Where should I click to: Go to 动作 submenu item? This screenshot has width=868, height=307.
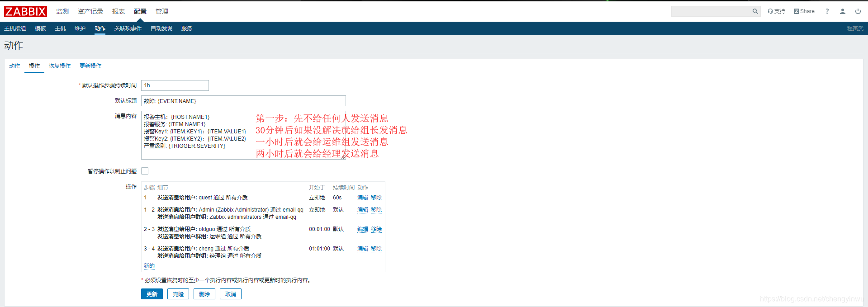point(100,28)
